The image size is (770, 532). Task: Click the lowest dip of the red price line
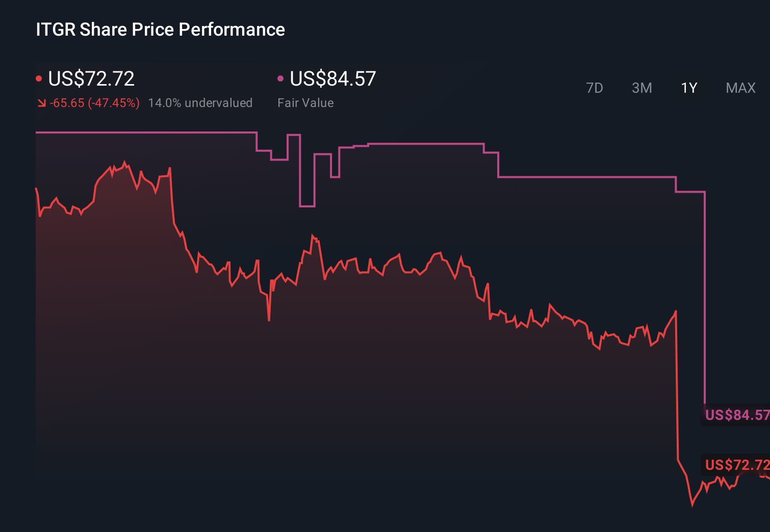tap(692, 506)
